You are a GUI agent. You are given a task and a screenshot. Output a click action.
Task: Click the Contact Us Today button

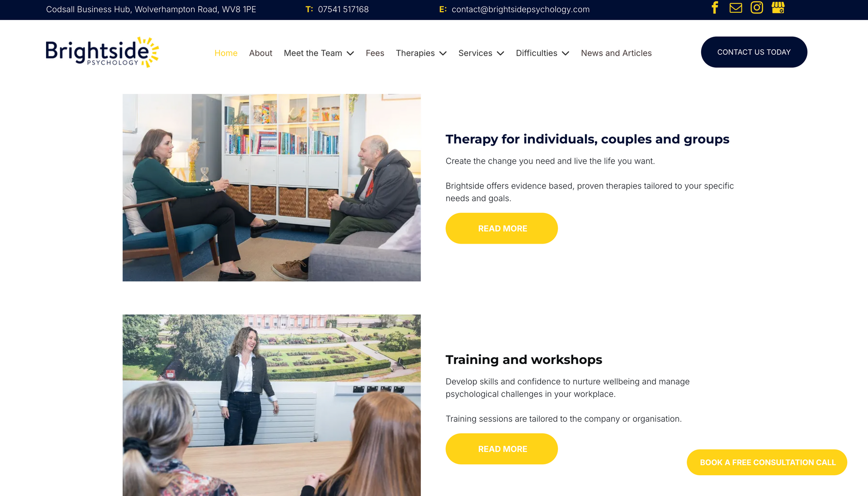coord(754,52)
